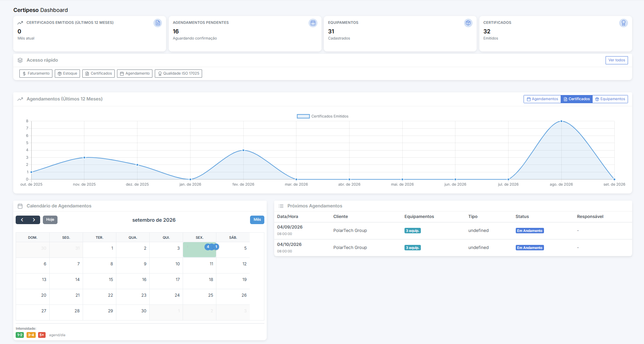This screenshot has width=644, height=344.
Task: Click the pending appointments count 16
Action: 176,31
